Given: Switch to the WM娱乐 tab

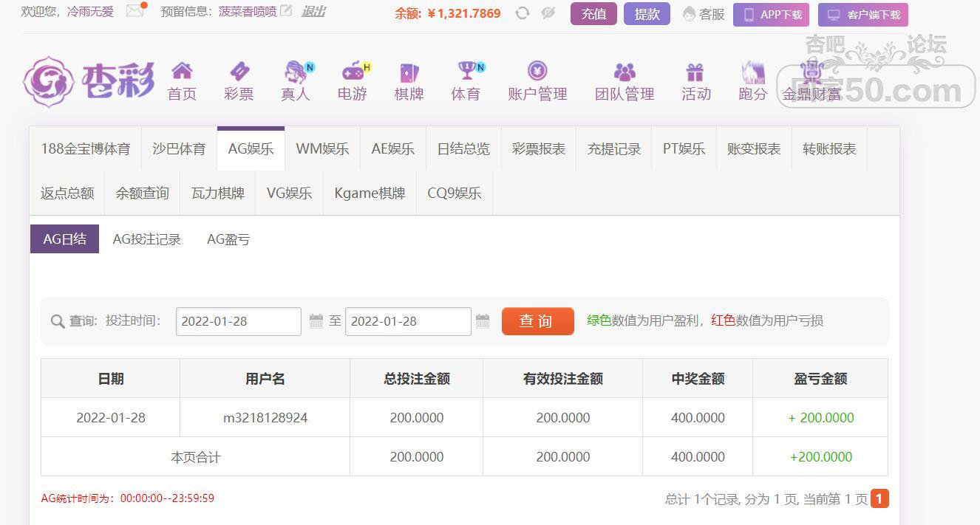Looking at the screenshot, I should (x=322, y=148).
